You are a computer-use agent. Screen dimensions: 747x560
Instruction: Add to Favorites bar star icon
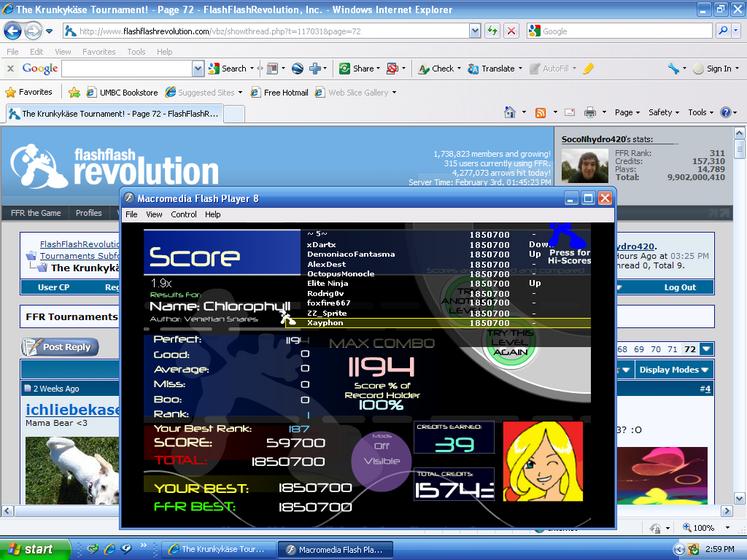(x=74, y=92)
